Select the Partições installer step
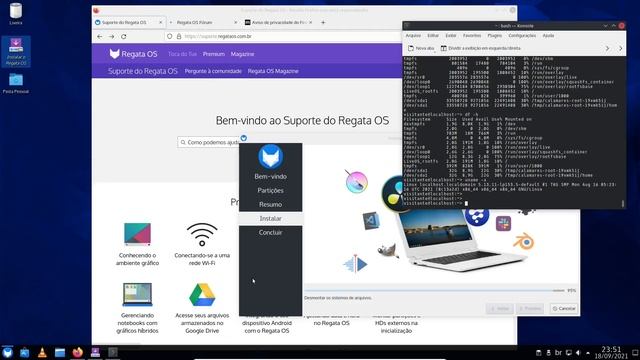This screenshot has width=640, height=360. click(271, 191)
